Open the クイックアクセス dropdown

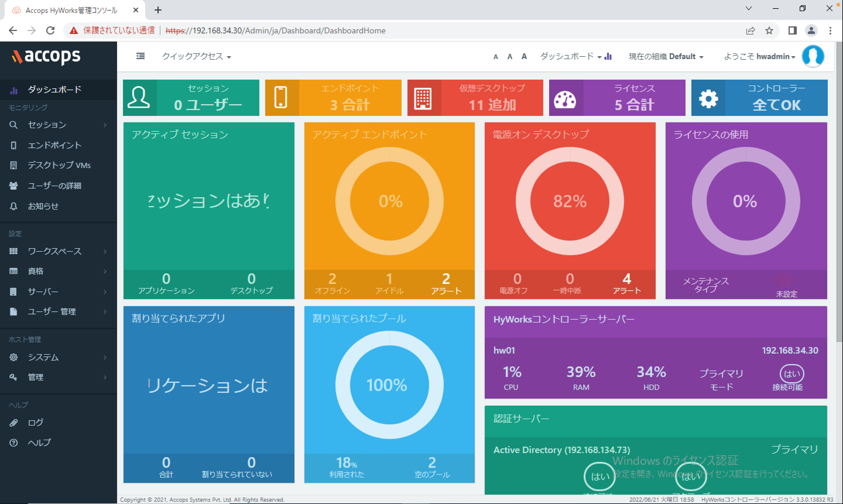[197, 56]
